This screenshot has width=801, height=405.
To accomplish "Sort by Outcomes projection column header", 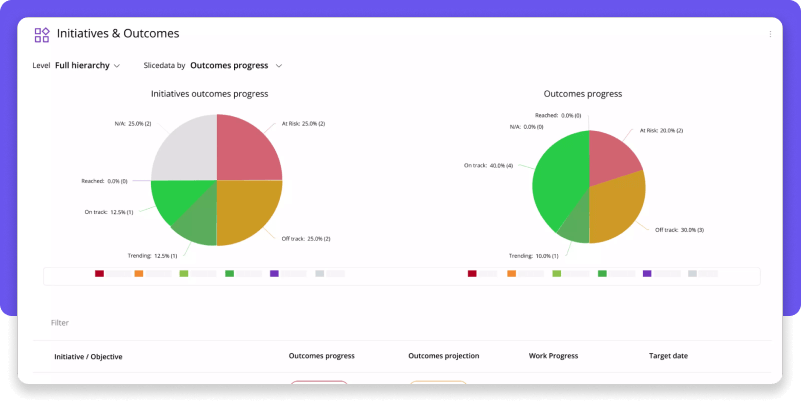I will 443,356.
